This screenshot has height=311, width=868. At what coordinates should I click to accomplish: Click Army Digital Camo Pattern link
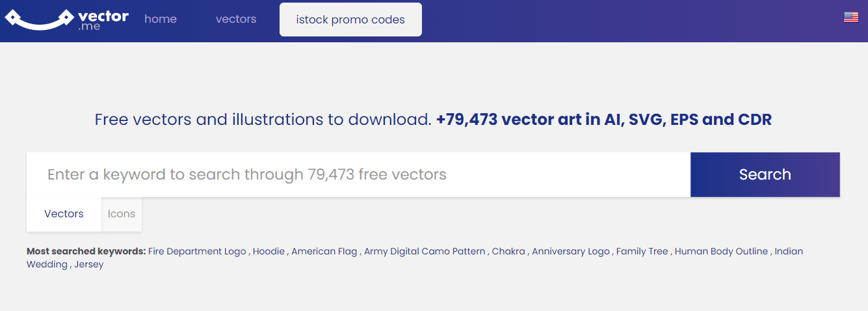425,251
